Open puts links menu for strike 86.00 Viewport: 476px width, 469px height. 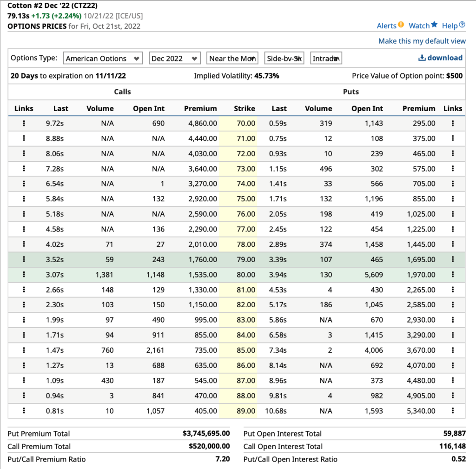tap(453, 365)
